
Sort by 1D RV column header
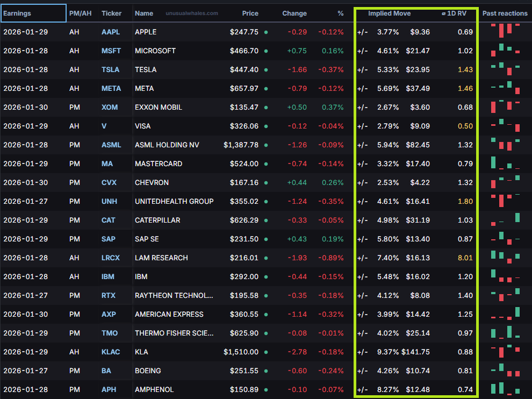(454, 13)
